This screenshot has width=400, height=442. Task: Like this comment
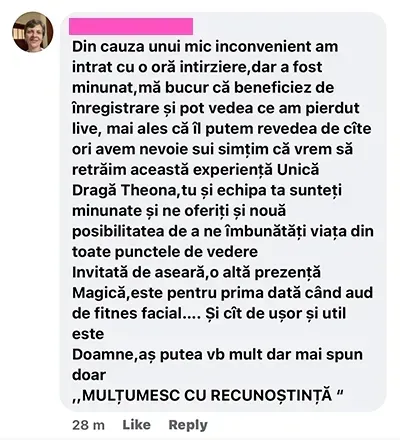[x=136, y=425]
